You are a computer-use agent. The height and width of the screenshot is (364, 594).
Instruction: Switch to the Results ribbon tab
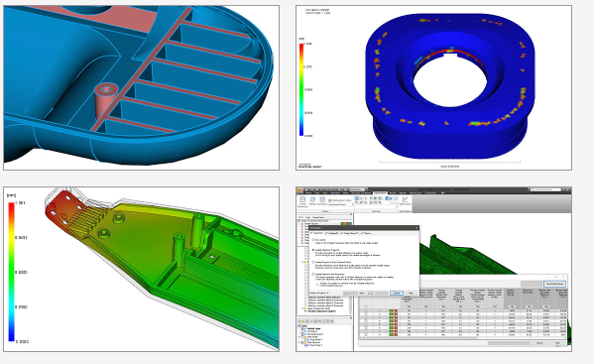(392, 192)
